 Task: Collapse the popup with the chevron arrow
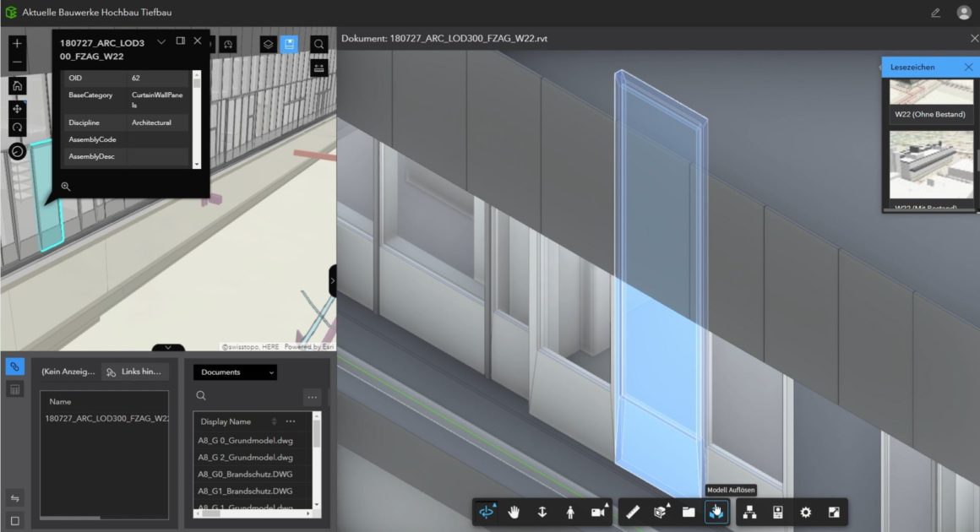click(x=161, y=41)
